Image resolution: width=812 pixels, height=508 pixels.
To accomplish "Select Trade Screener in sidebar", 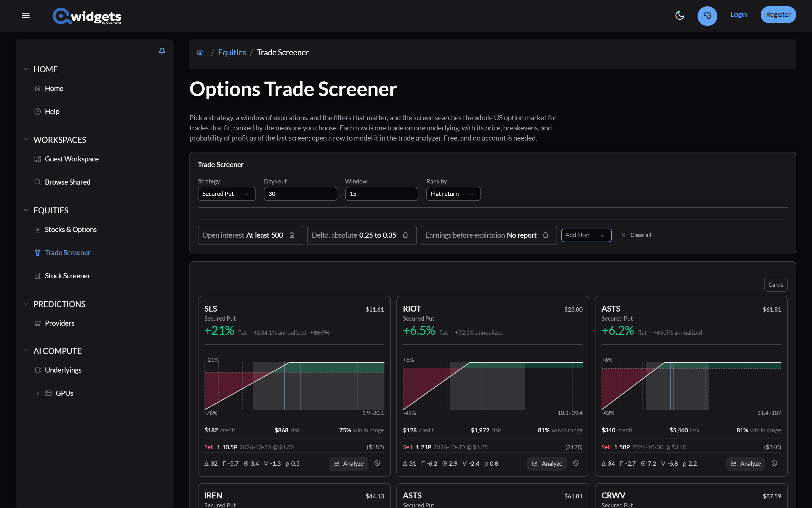I will pos(67,253).
